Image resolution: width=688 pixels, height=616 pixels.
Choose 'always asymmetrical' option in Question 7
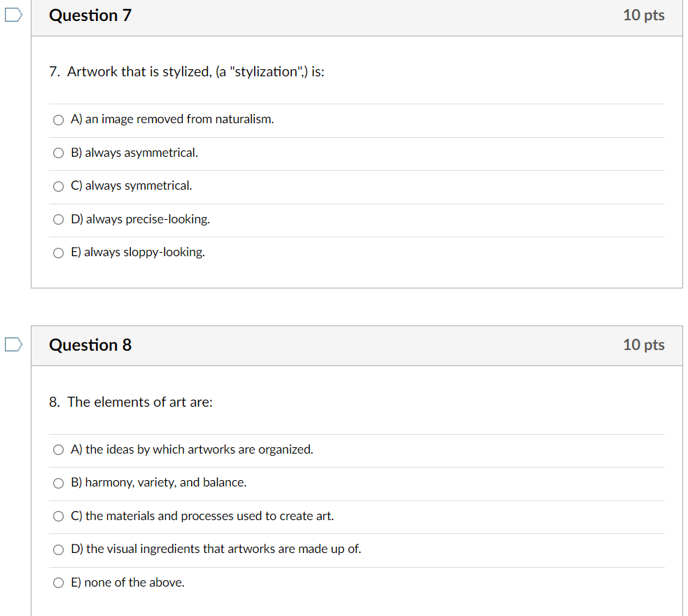pos(58,153)
